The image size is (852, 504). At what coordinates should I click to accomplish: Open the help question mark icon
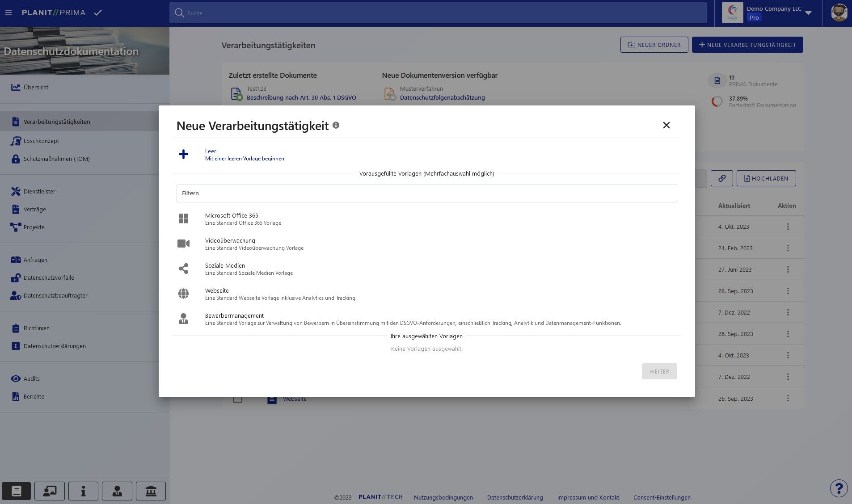(x=839, y=488)
